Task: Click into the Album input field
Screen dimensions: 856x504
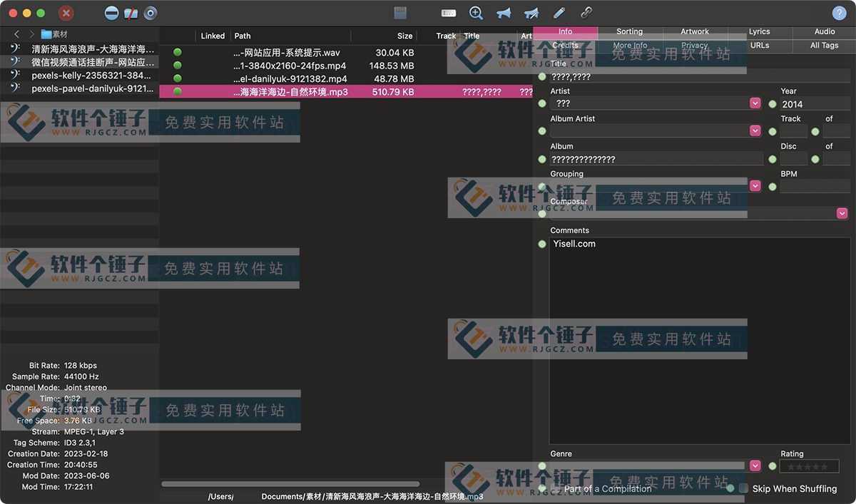Action: tap(656, 159)
